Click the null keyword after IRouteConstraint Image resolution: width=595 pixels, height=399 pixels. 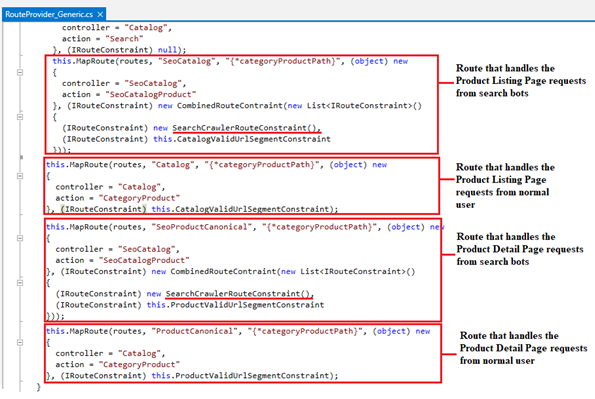[x=167, y=50]
